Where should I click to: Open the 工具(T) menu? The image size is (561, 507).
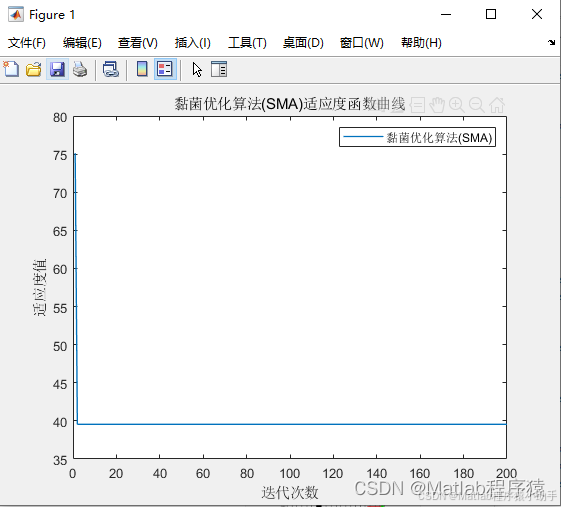247,43
